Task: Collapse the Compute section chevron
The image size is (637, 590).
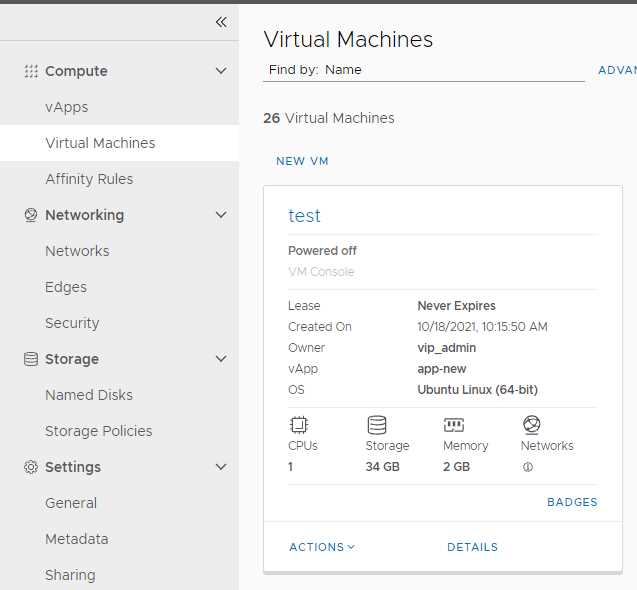Action: (221, 71)
